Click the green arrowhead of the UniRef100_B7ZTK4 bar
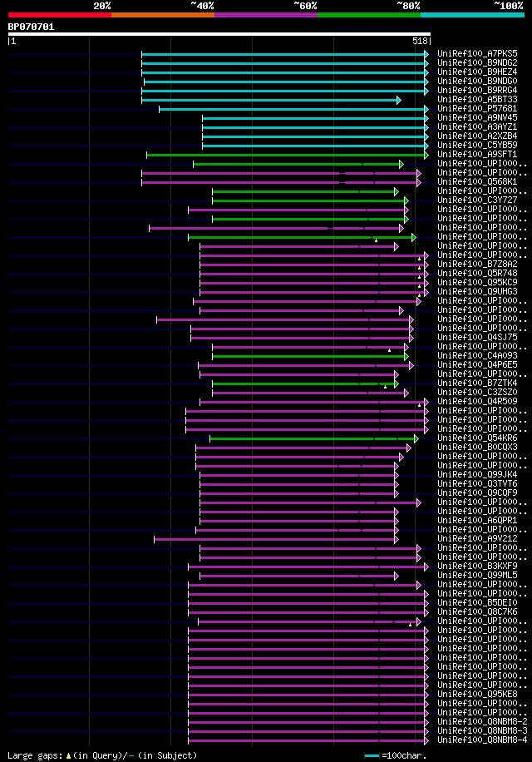The width and height of the screenshot is (532, 762). coord(397,384)
